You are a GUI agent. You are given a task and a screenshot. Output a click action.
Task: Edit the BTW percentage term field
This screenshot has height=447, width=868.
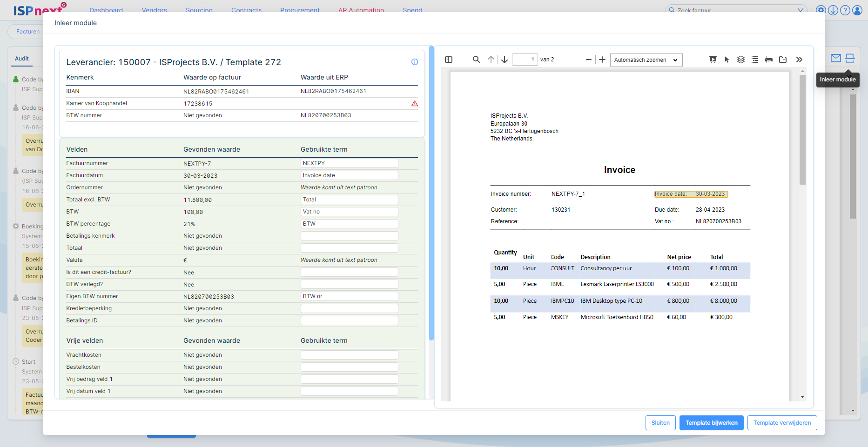tap(349, 224)
